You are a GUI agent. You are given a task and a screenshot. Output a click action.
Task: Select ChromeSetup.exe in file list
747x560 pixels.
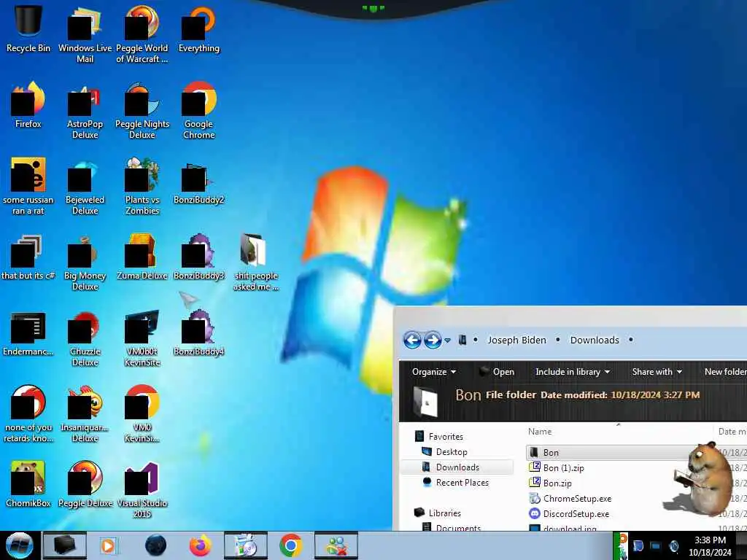pos(570,499)
